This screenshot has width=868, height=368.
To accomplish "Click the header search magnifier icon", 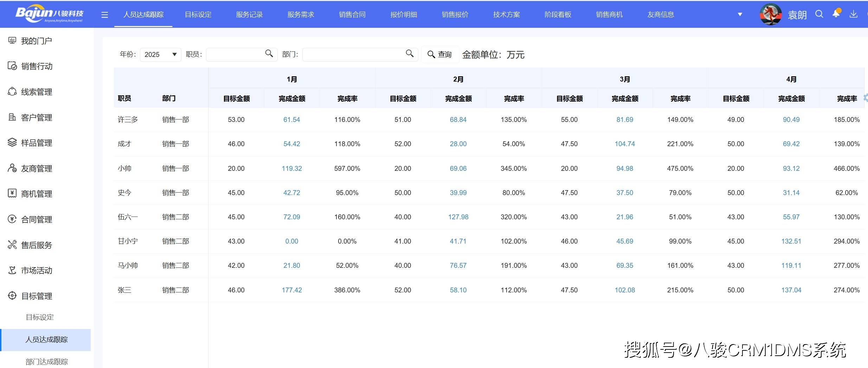I will click(819, 14).
